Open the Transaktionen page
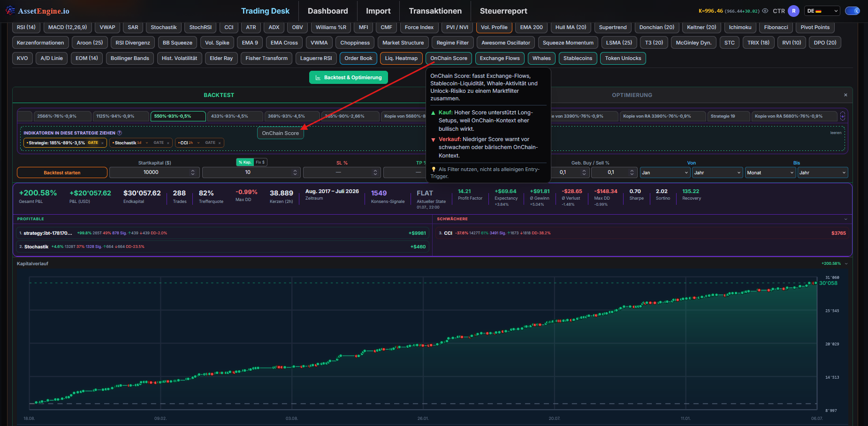This screenshot has height=426, width=868. 435,11
